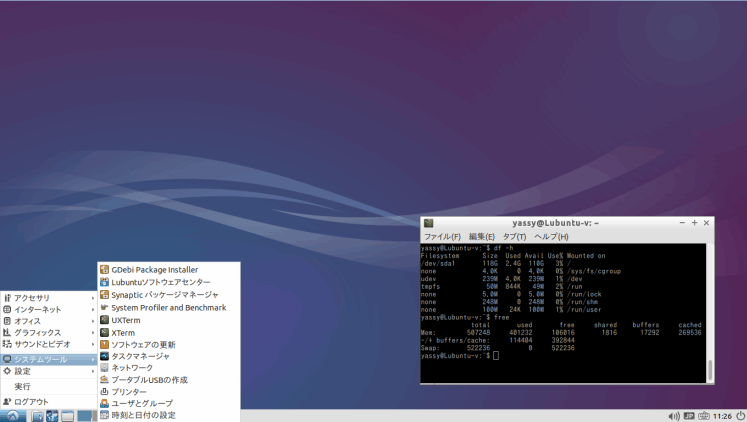Minimize the yassy@Lubuntu-v terminal window
This screenshot has width=747, height=422.
pyautogui.click(x=682, y=223)
